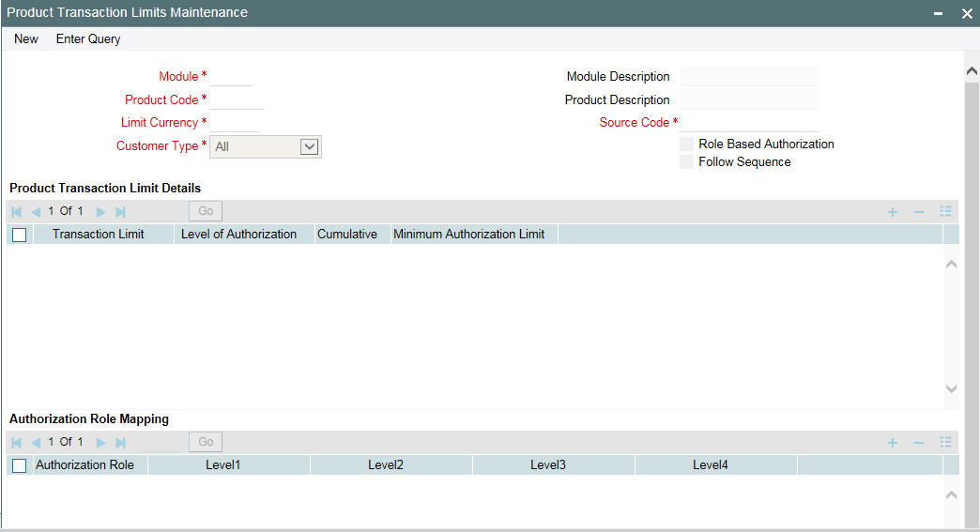Enable Role Based Authorization checkbox

686,144
